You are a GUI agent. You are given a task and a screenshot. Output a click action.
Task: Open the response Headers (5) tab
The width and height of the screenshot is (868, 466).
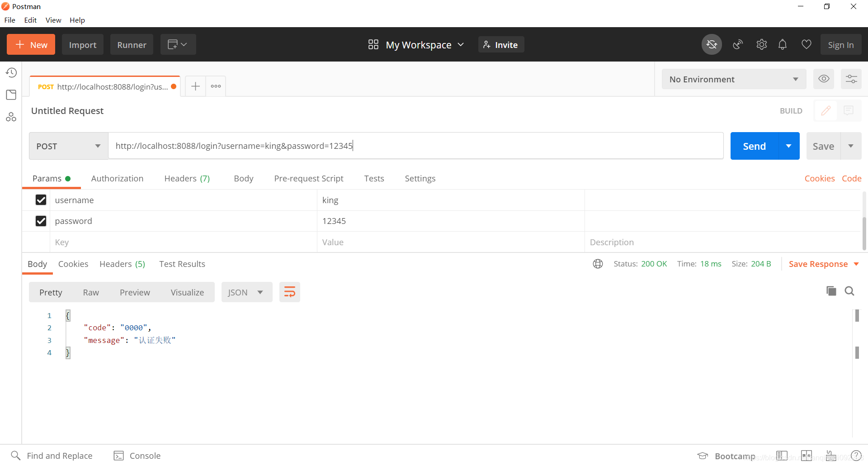122,264
